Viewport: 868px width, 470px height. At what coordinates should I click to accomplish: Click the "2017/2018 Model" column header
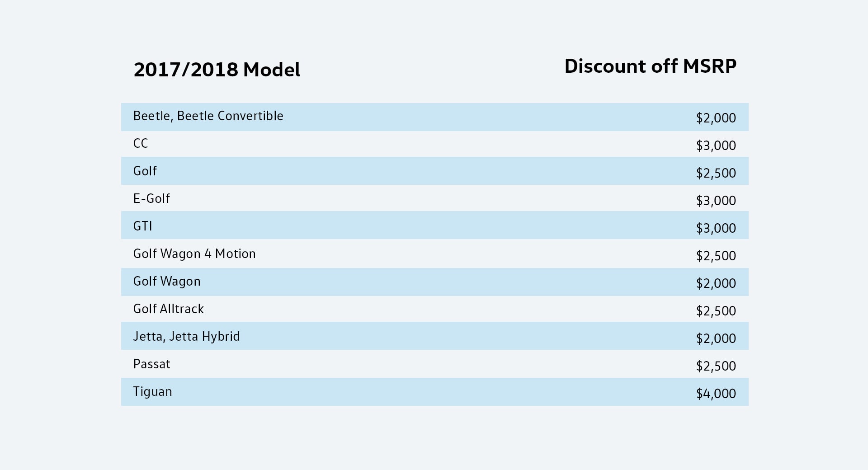coord(217,70)
